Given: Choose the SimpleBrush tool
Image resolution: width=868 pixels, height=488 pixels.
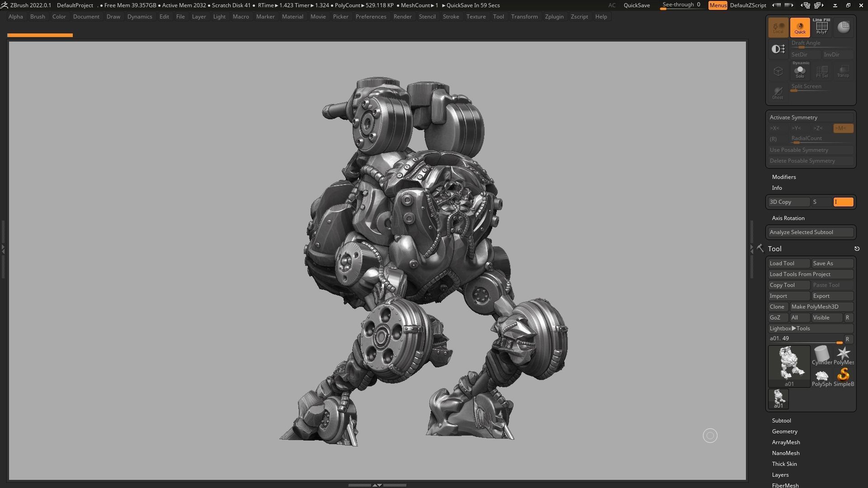Looking at the screenshot, I should 843,375.
